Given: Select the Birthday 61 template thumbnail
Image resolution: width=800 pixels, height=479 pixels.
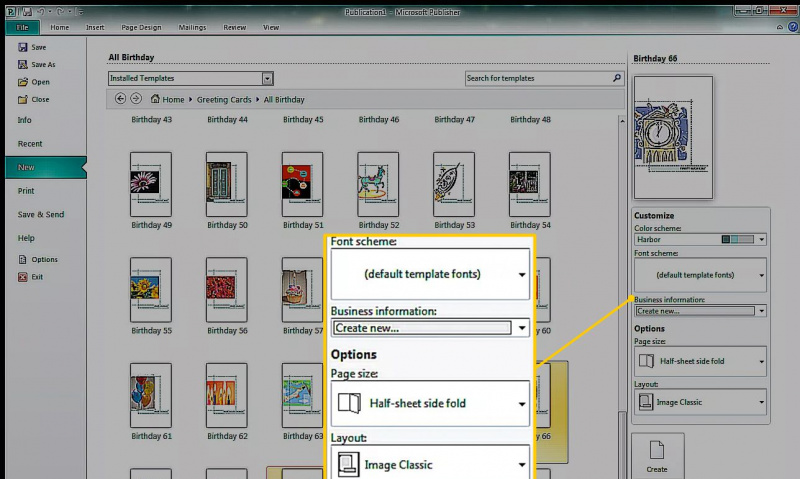Looking at the screenshot, I should 151,395.
